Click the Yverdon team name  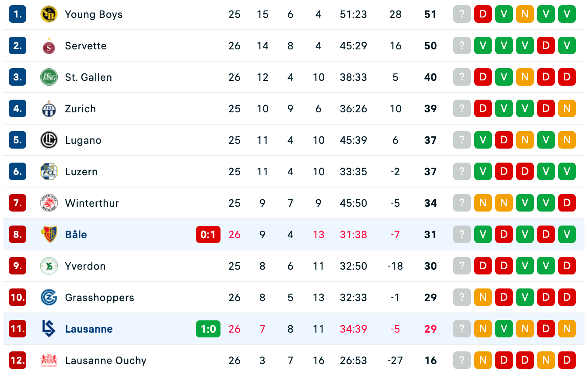click(85, 266)
